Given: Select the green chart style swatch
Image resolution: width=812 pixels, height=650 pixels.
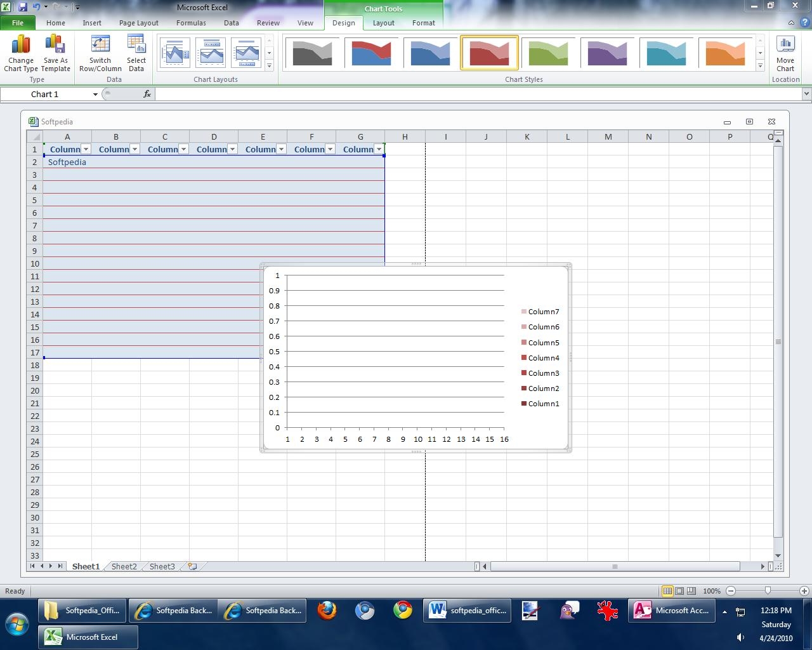Looking at the screenshot, I should pyautogui.click(x=548, y=53).
